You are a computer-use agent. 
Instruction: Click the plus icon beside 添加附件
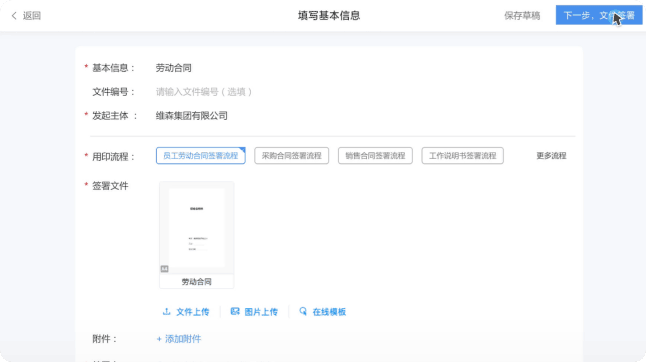[159, 339]
